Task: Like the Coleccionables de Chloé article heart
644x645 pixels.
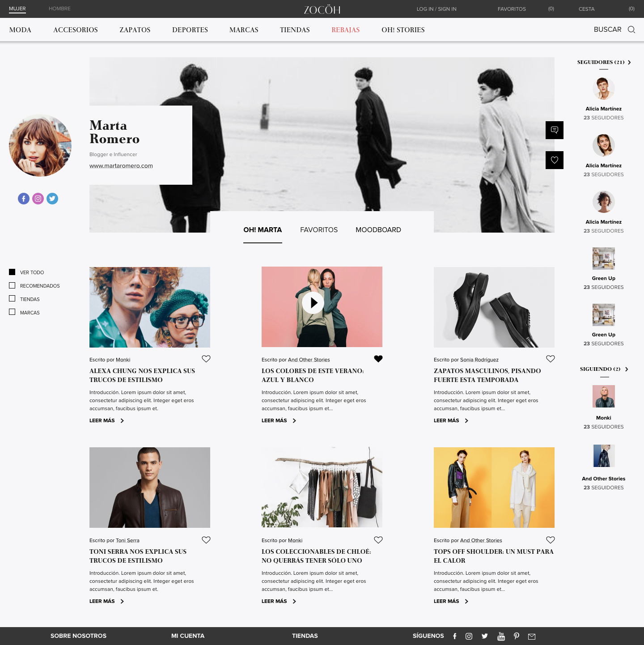Action: point(378,540)
